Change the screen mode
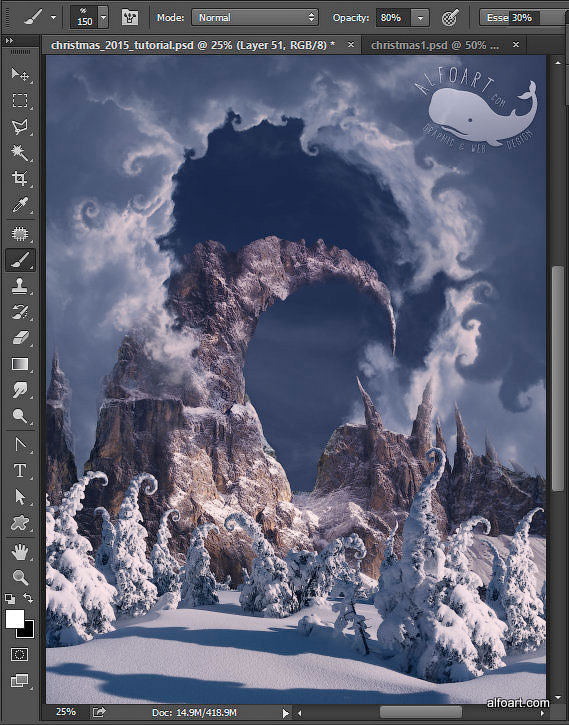The width and height of the screenshot is (569, 725). click(20, 681)
